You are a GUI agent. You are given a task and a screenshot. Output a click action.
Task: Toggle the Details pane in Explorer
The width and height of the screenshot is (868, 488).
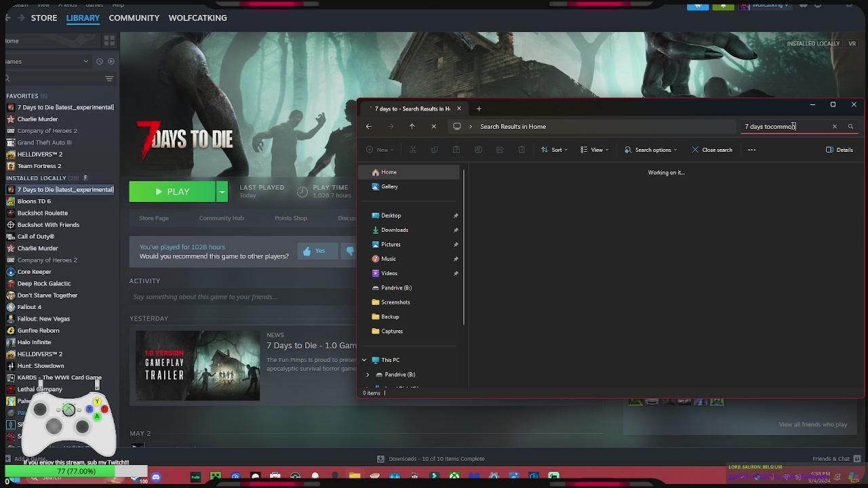[840, 150]
